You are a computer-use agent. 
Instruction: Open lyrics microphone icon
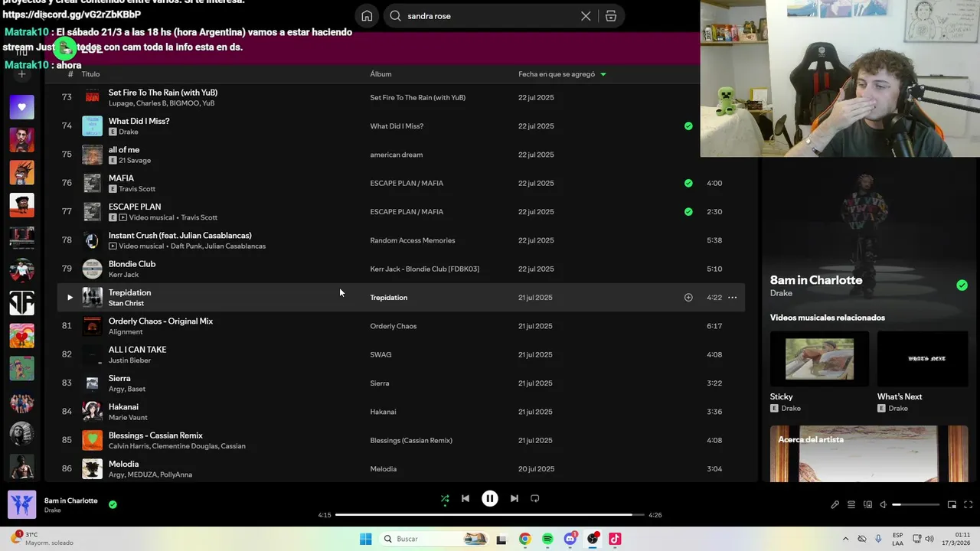pyautogui.click(x=835, y=505)
